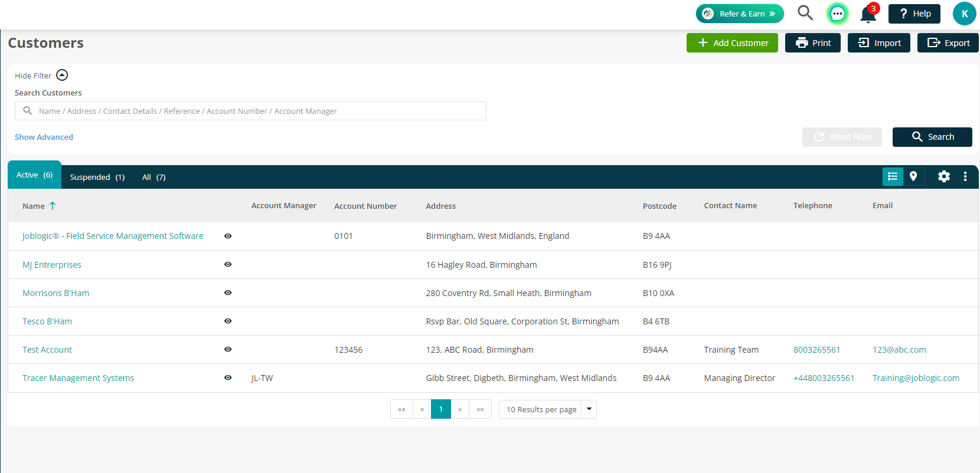
Task: Go to the first page of results
Action: tap(401, 409)
